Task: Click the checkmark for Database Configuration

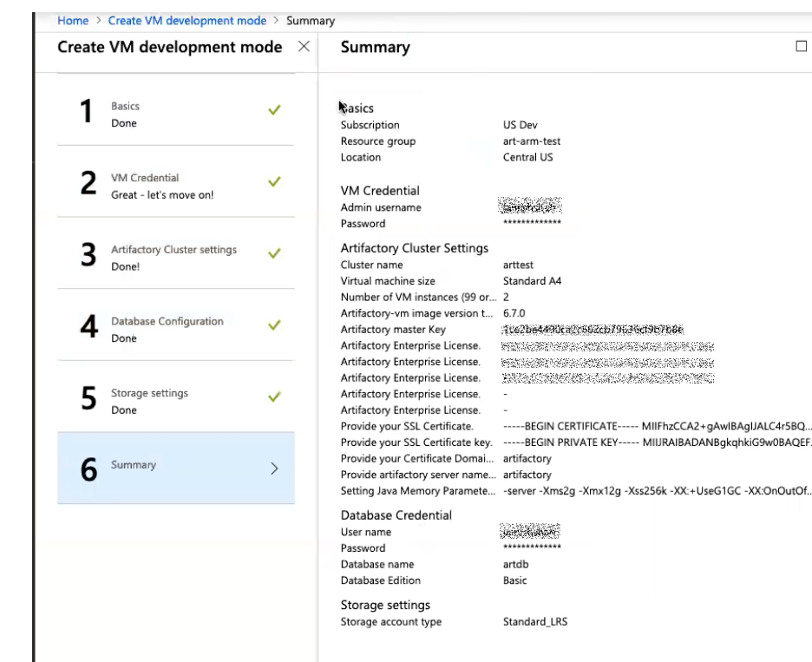Action: click(x=274, y=325)
